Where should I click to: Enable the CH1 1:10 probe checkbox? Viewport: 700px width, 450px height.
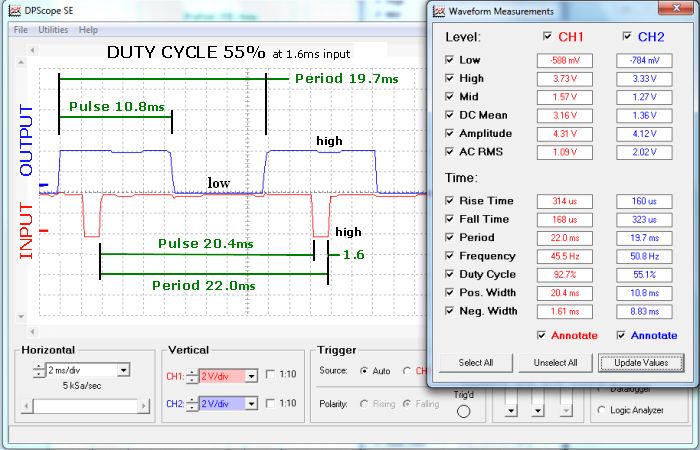point(270,374)
